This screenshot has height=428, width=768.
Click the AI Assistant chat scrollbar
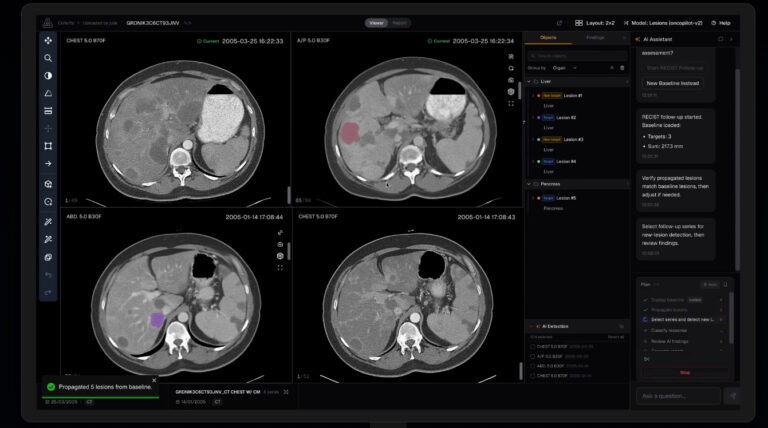point(737,169)
